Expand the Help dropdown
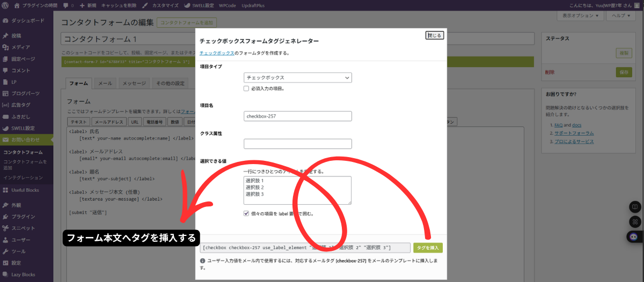Image resolution: width=644 pixels, height=282 pixels. tap(624, 16)
